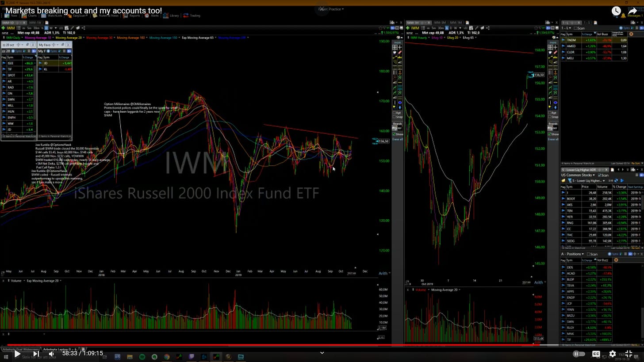The height and width of the screenshot is (362, 644).
Task: Open the Library toolbar item
Action: click(171, 15)
